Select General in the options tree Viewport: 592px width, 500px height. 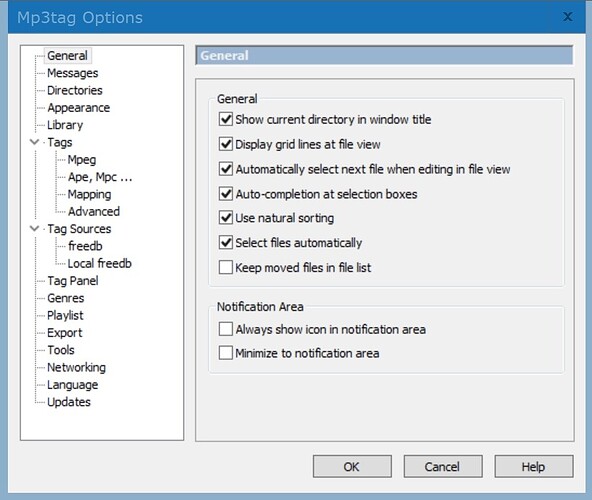[x=67, y=56]
